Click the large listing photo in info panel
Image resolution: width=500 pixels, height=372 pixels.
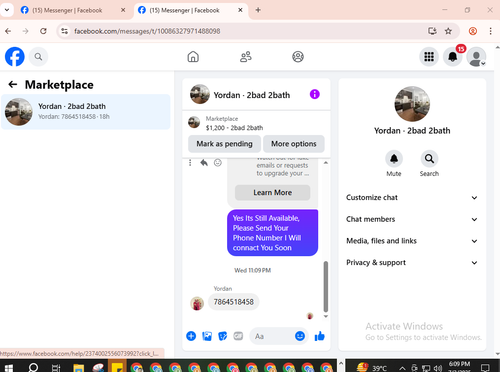tap(412, 104)
